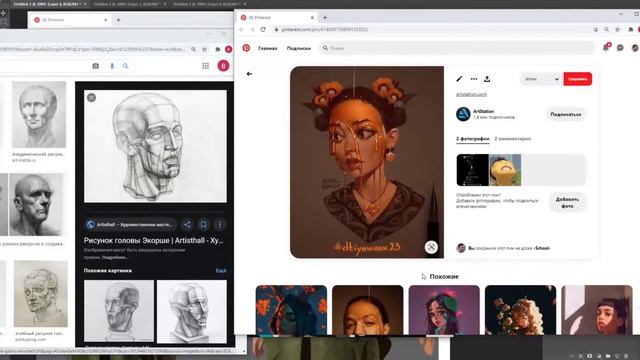
Task: Click the Pinterest search field
Action: 457,48
